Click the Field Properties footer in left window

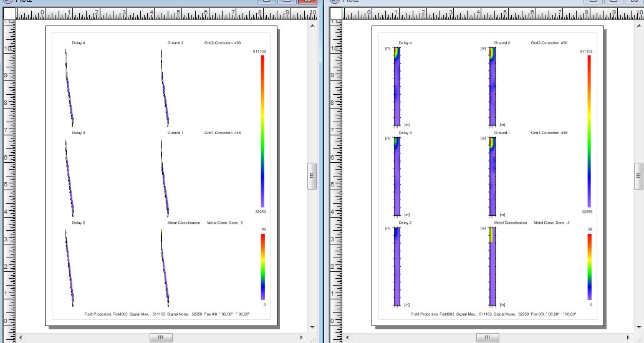(x=166, y=314)
